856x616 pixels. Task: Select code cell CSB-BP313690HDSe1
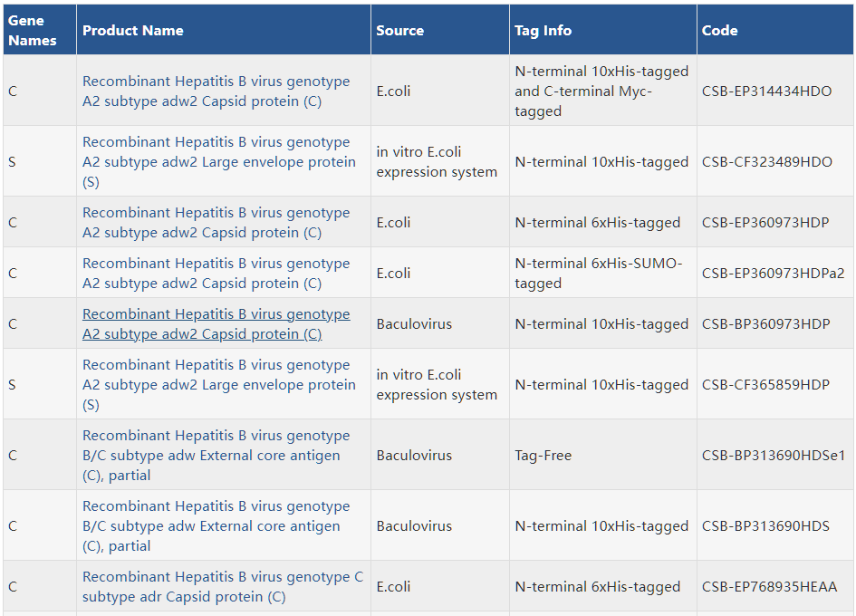click(x=773, y=455)
